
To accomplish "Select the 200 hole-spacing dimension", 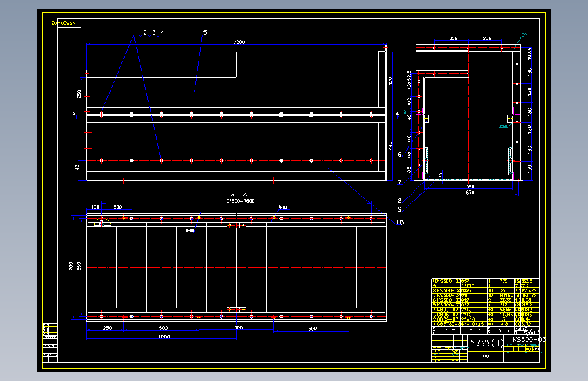I will pyautogui.click(x=118, y=207).
